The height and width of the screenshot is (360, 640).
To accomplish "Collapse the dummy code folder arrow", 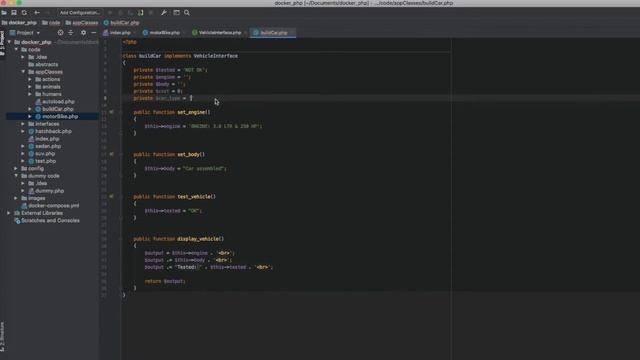I will tap(16, 176).
